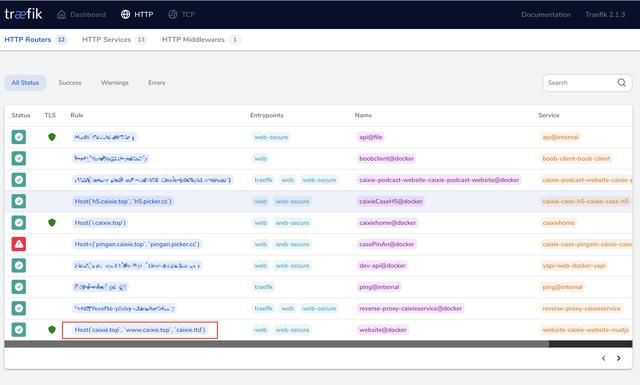
Task: Filter by All Status
Action: click(25, 82)
